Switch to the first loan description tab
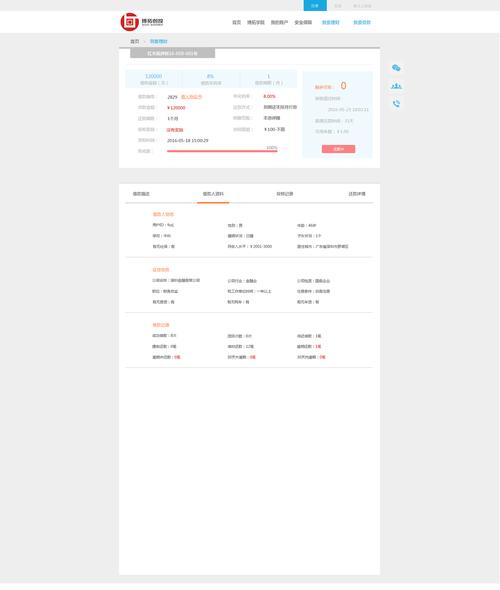 coord(141,194)
